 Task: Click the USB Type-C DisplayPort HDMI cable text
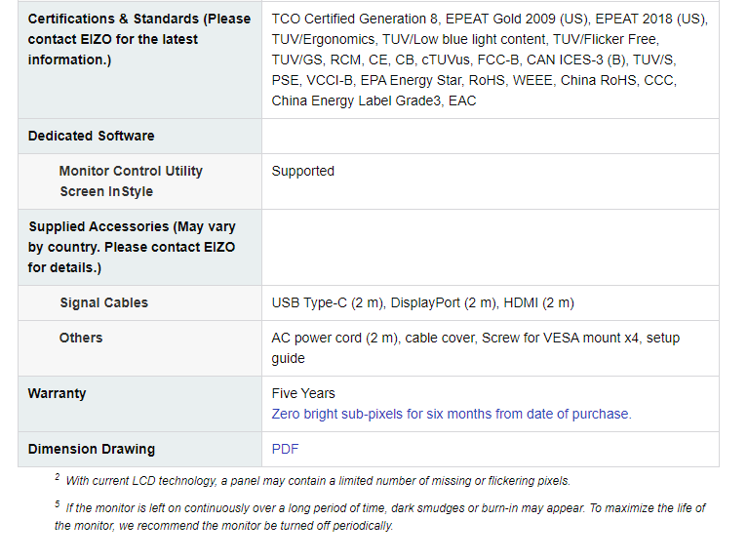(x=422, y=303)
